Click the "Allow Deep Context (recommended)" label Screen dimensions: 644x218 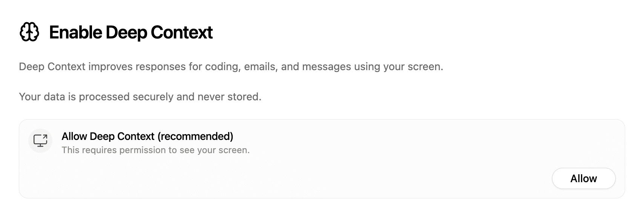[x=147, y=136]
